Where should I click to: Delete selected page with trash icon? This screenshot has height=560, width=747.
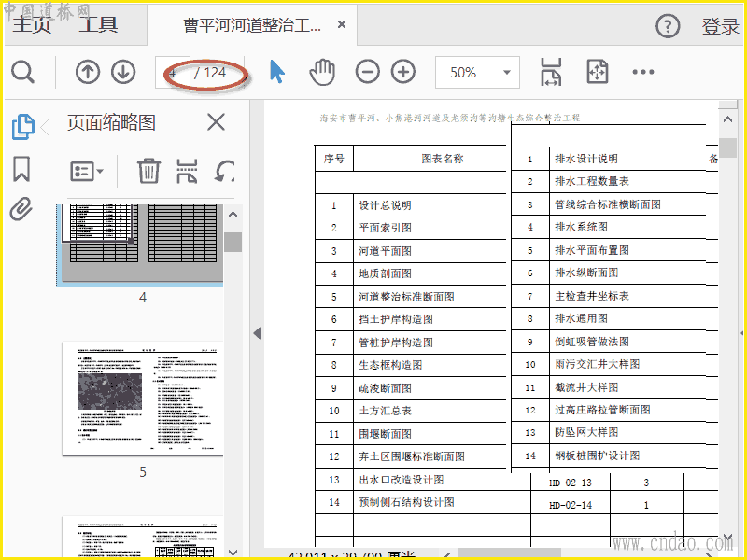148,171
